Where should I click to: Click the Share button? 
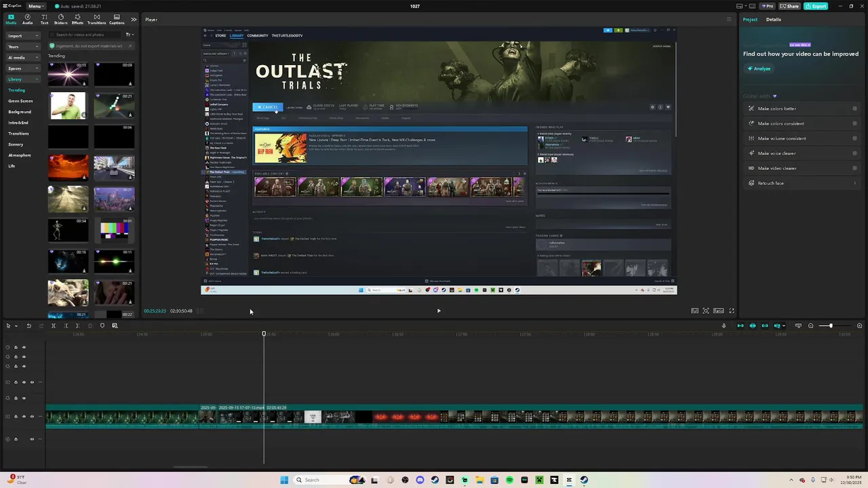(789, 6)
